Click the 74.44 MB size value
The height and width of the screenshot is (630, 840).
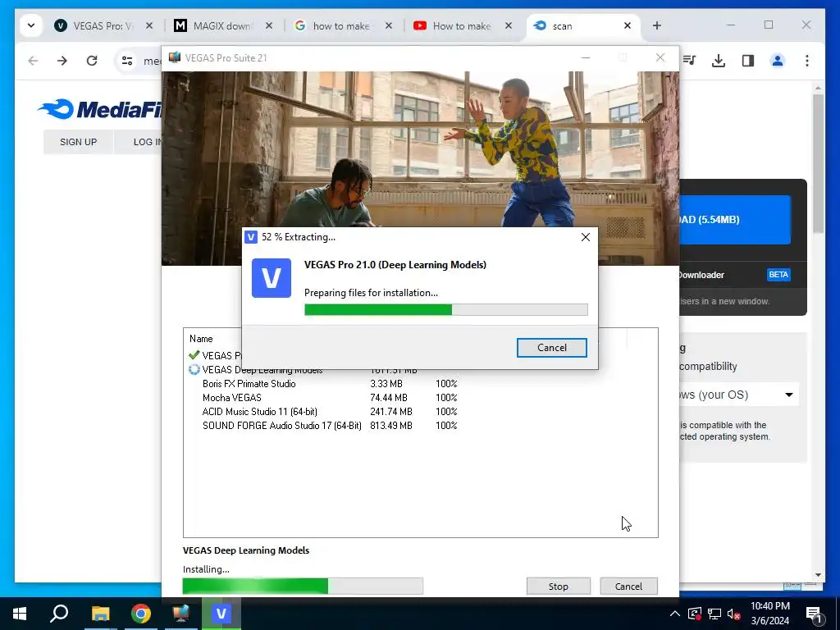click(388, 398)
